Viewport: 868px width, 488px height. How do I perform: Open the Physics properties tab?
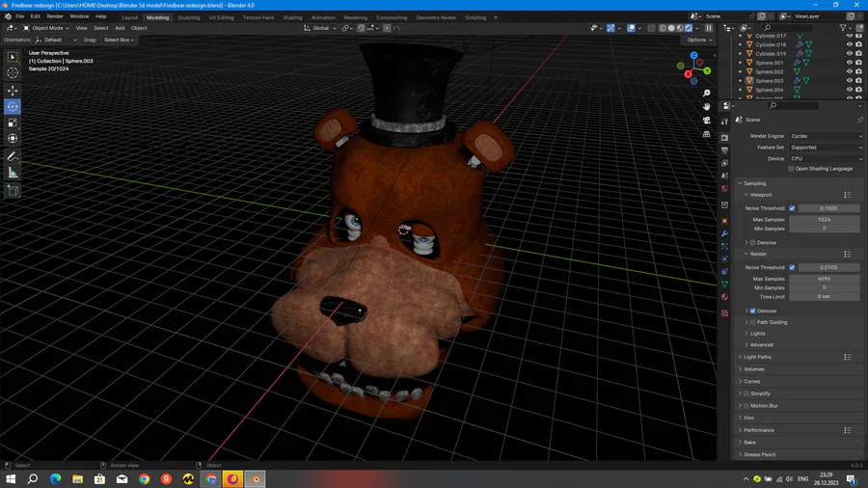pos(724,258)
